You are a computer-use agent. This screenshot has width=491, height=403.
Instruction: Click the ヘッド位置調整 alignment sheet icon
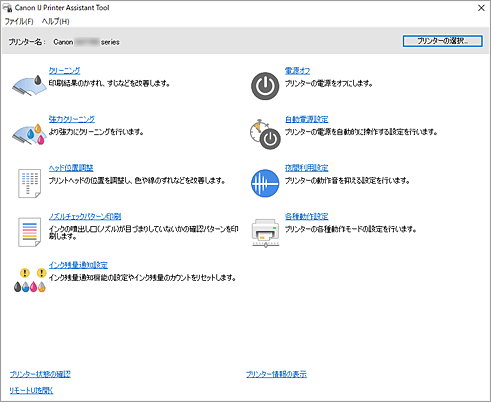coord(29,183)
